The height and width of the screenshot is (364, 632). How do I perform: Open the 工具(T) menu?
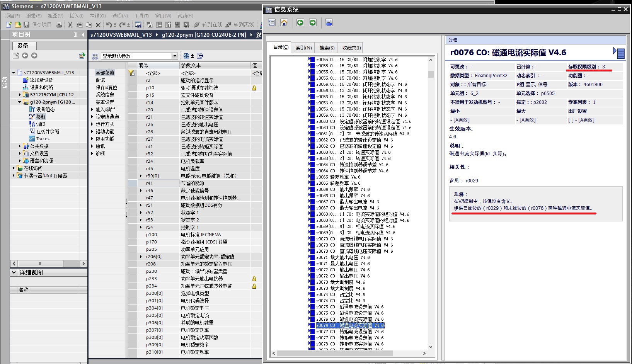[141, 16]
